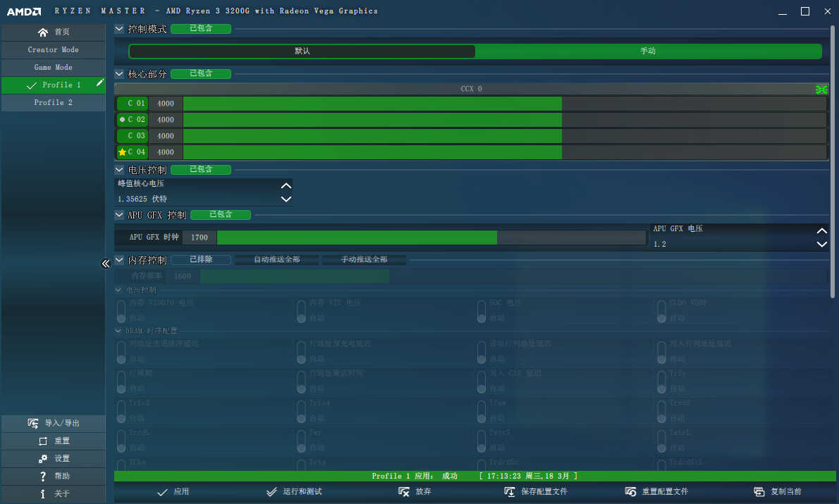Select core C 03 label
The height and width of the screenshot is (504, 839).
tap(133, 136)
